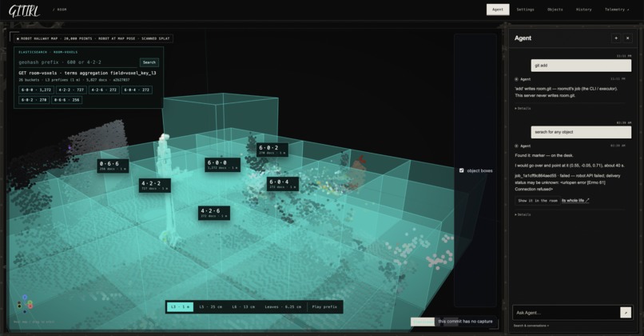Click the 'this commit has no capture' notice

[x=465, y=321]
